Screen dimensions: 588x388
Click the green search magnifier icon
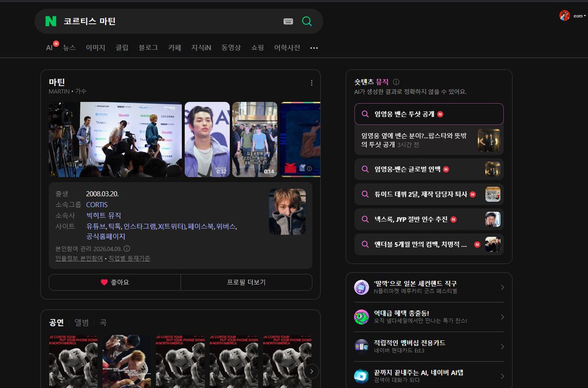point(307,21)
